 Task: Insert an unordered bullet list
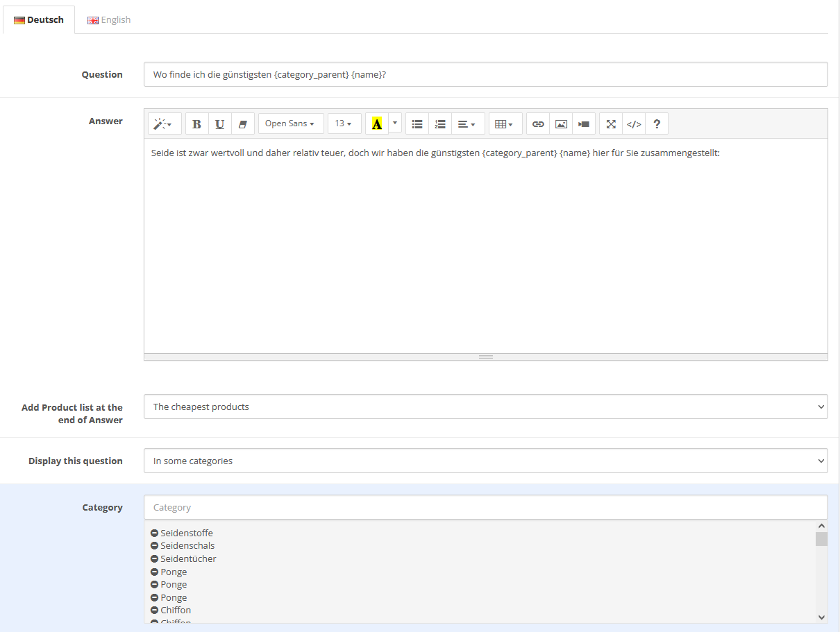tap(417, 124)
